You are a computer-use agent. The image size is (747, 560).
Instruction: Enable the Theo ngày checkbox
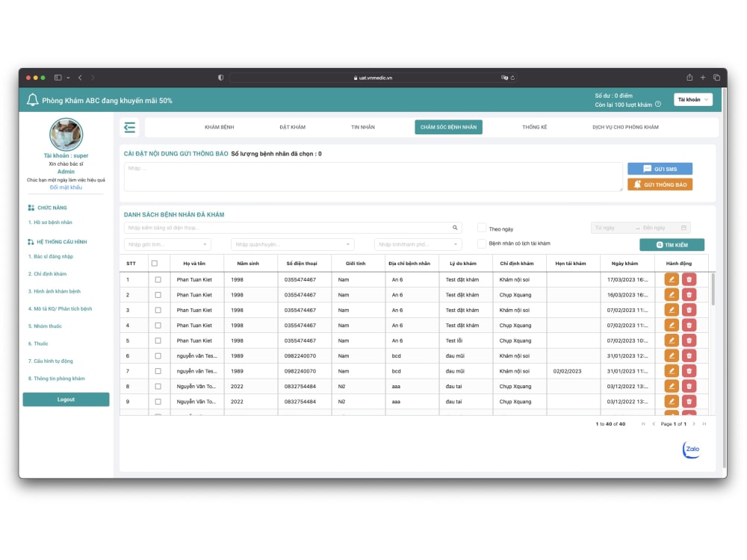tap(482, 228)
